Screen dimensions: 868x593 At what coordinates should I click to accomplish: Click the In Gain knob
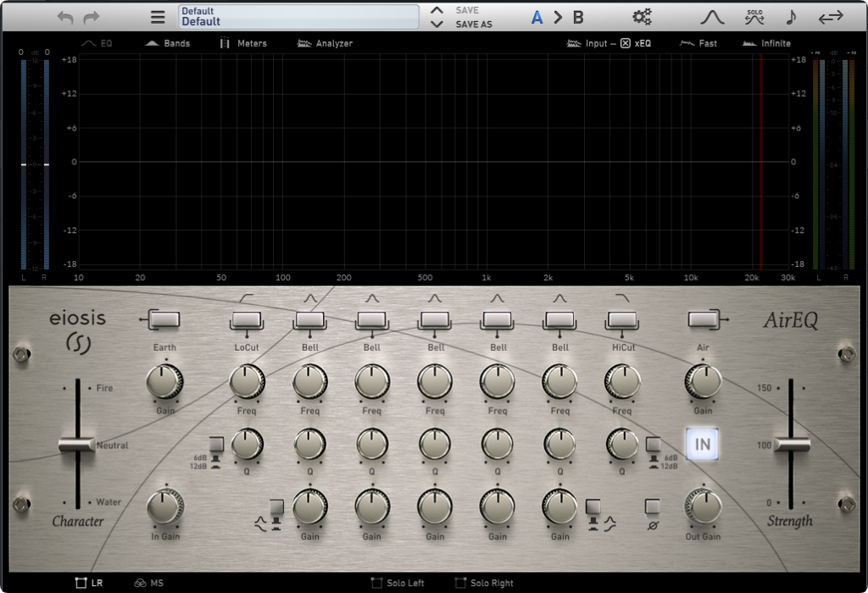tap(165, 507)
